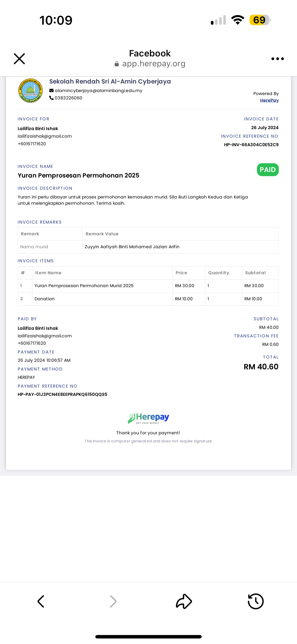Tap the battery indicator in status bar

pyautogui.click(x=260, y=20)
